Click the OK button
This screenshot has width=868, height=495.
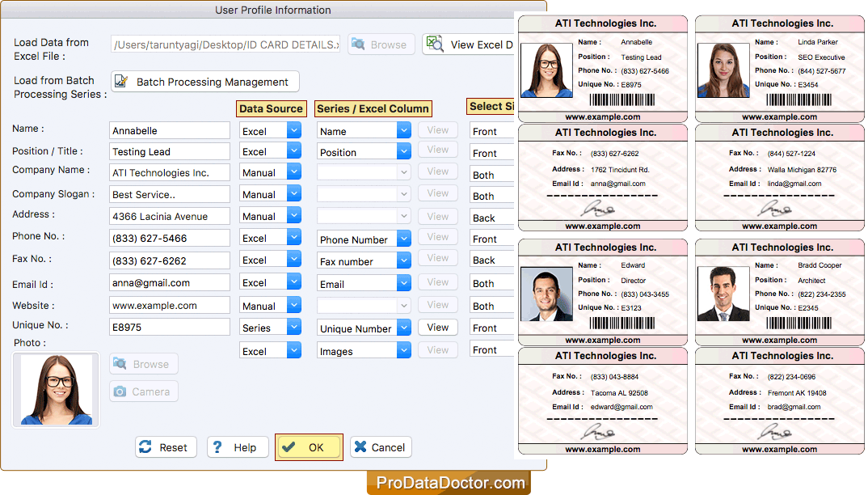[309, 446]
